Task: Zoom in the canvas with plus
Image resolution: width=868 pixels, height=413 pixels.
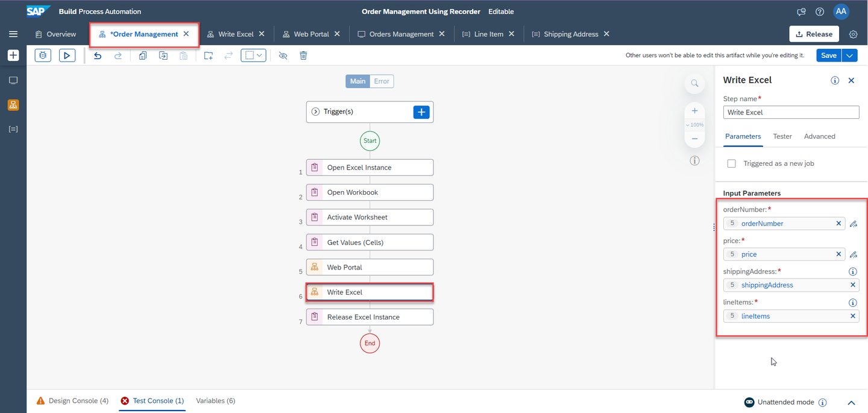Action: (694, 111)
